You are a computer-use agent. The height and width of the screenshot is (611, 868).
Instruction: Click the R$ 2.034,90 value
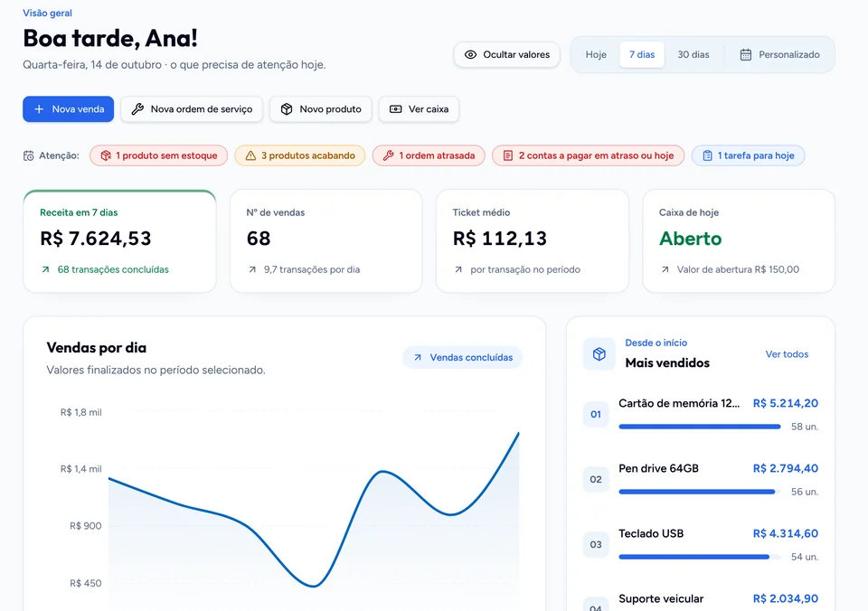click(x=786, y=599)
